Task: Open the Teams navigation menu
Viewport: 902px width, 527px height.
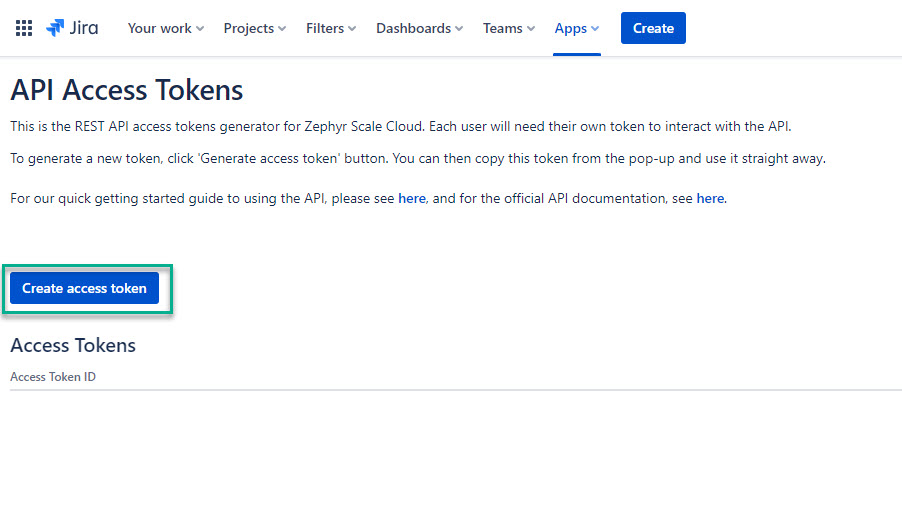Action: tap(502, 28)
